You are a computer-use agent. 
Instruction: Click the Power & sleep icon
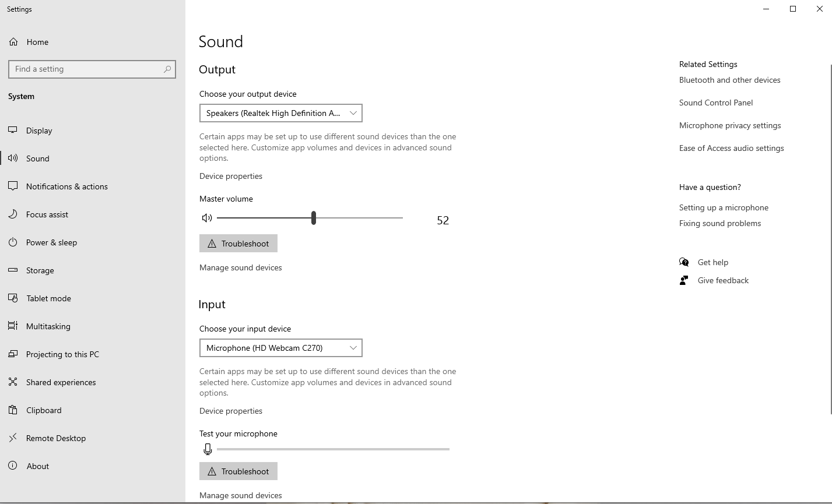coord(13,242)
